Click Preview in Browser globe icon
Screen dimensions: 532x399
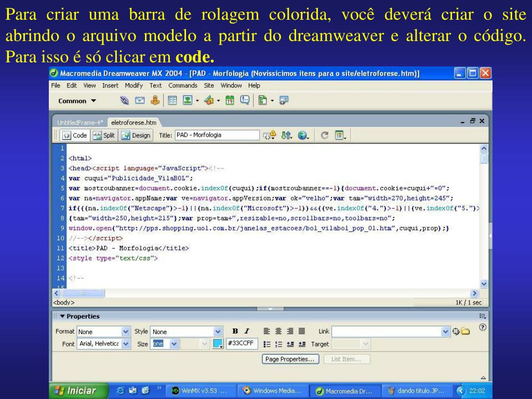pyautogui.click(x=303, y=136)
